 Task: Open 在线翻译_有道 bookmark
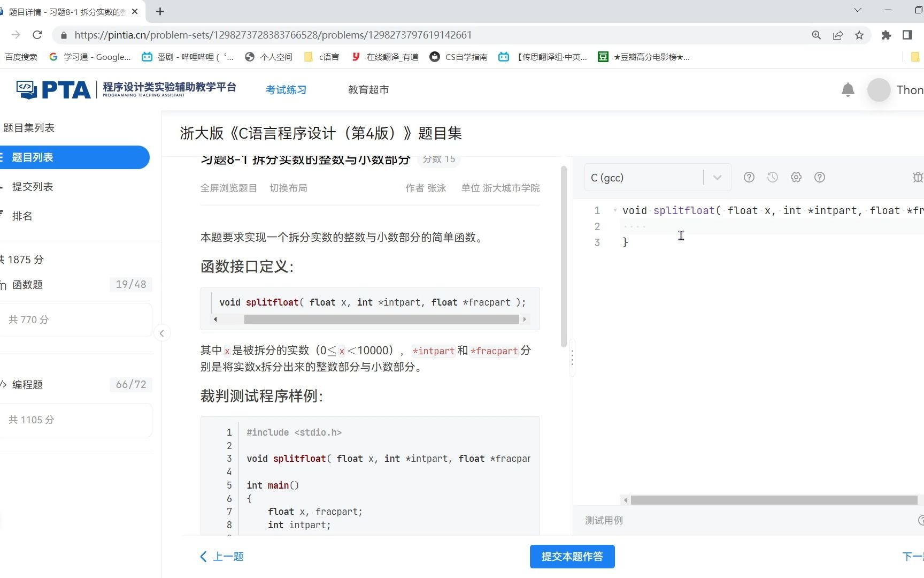pos(385,57)
